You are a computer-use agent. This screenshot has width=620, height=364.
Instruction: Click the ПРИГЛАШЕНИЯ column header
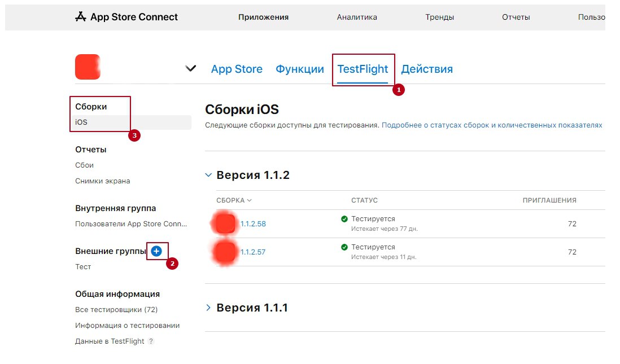tap(549, 200)
